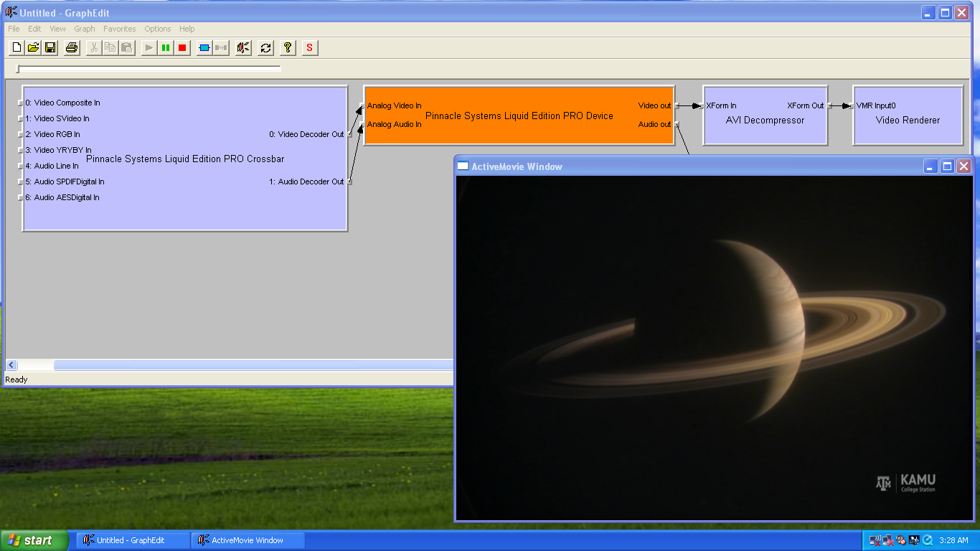Click the New graph toolbar icon
The width and height of the screenshot is (980, 551).
pyautogui.click(x=17, y=48)
